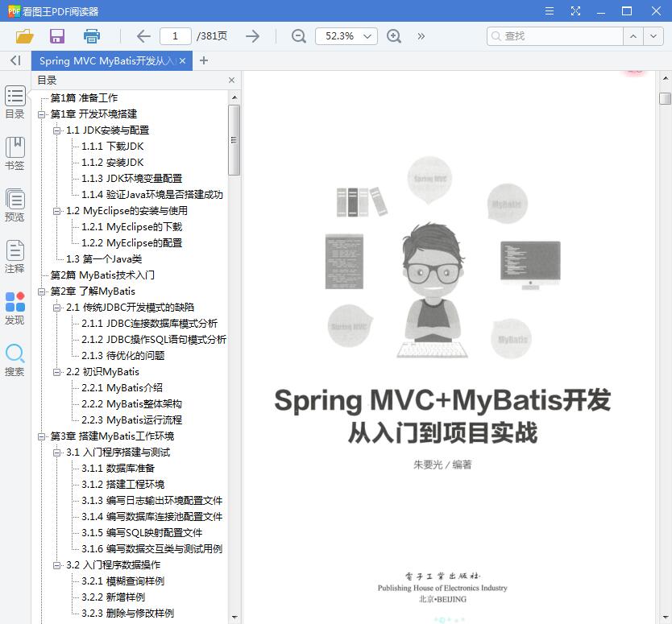Open a file with the folder icon
Image resolution: width=672 pixels, height=624 pixels.
24,36
